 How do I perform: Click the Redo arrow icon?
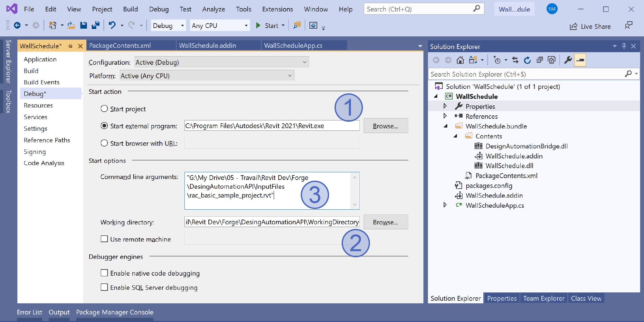point(131,25)
